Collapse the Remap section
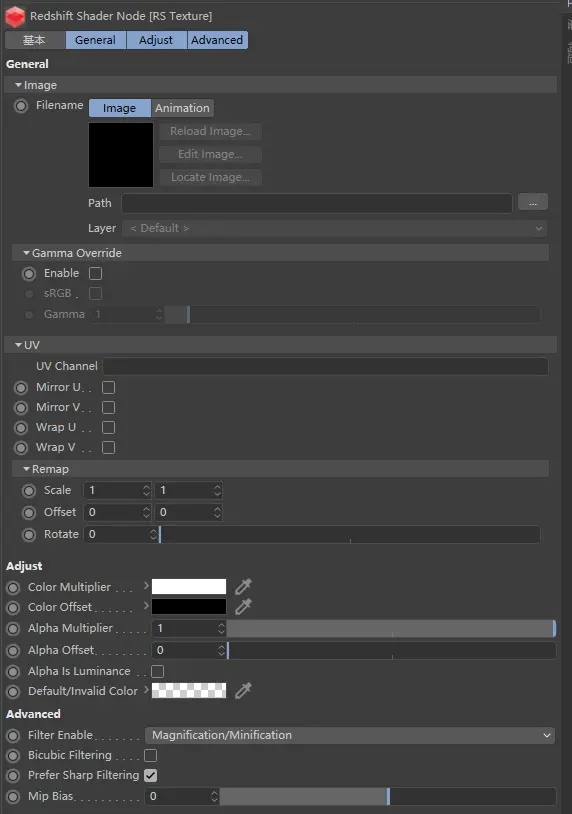This screenshot has height=814, width=572. point(26,469)
